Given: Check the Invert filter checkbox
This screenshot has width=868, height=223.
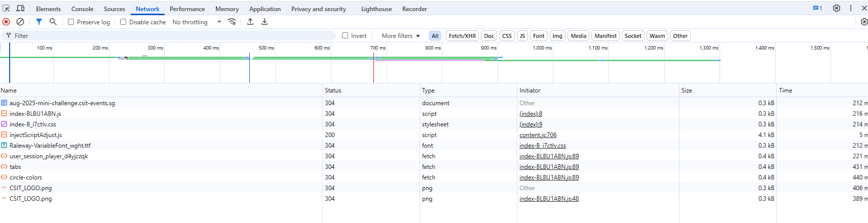Looking at the screenshot, I should pyautogui.click(x=345, y=36).
